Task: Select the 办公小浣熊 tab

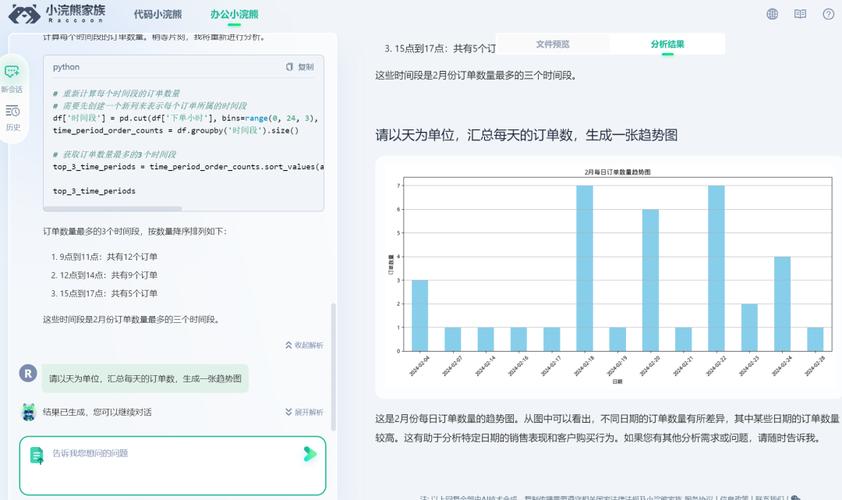Action: coord(234,14)
